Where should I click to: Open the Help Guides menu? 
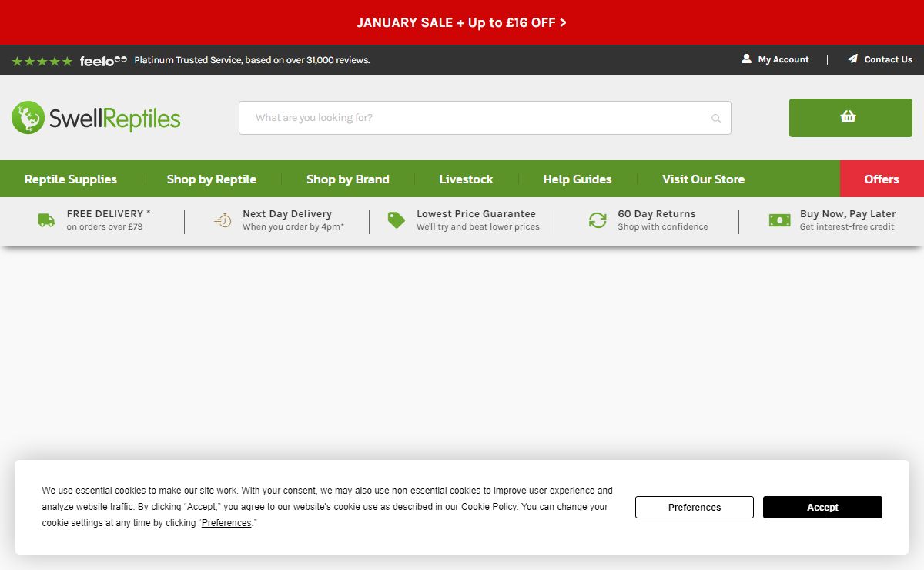[577, 179]
